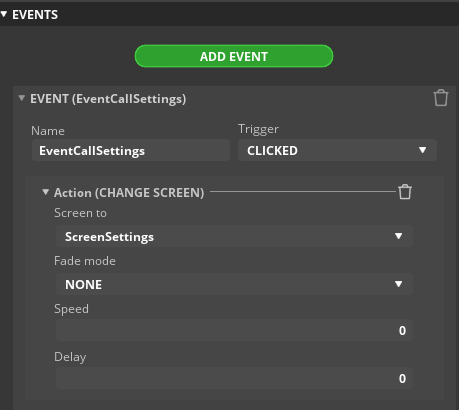The image size is (459, 410).
Task: Collapse the EVENTS section triangle
Action: coord(4,14)
